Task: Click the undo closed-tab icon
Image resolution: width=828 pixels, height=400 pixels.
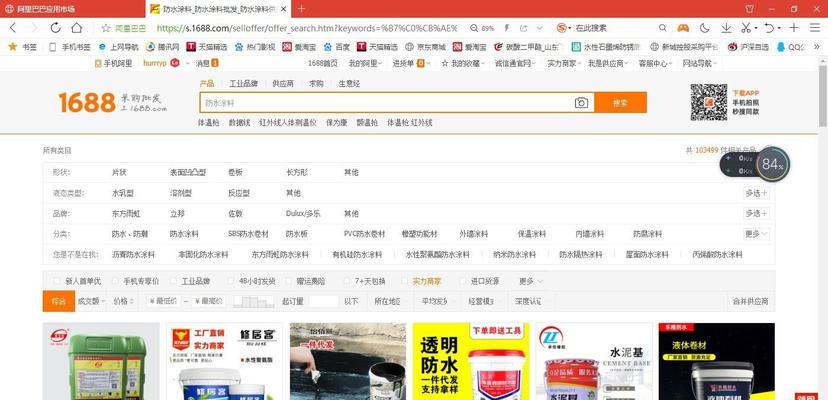Action: point(769,28)
